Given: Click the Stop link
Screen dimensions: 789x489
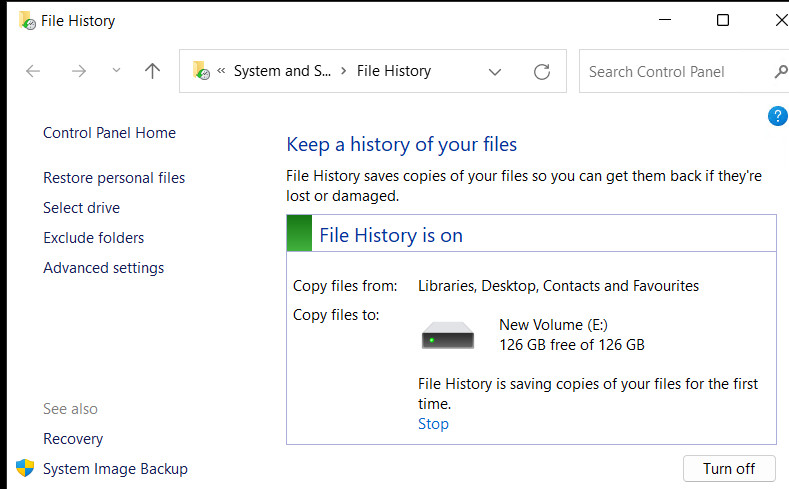Looking at the screenshot, I should click(433, 424).
